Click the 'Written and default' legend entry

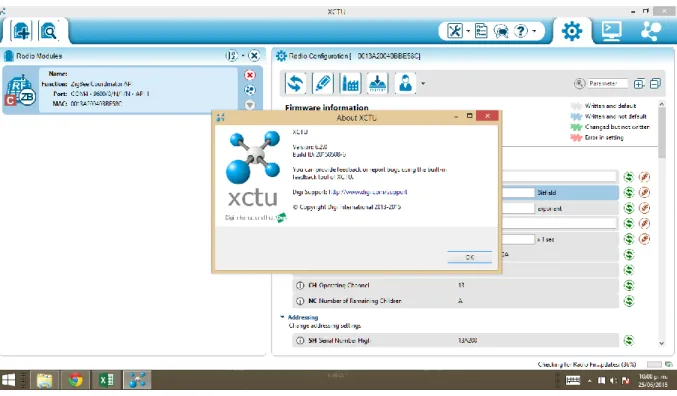[x=610, y=106]
